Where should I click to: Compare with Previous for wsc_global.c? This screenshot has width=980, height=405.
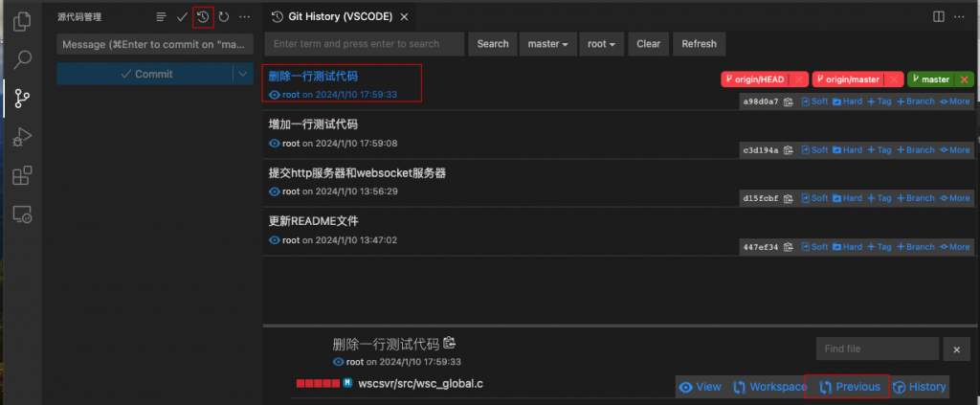(848, 387)
